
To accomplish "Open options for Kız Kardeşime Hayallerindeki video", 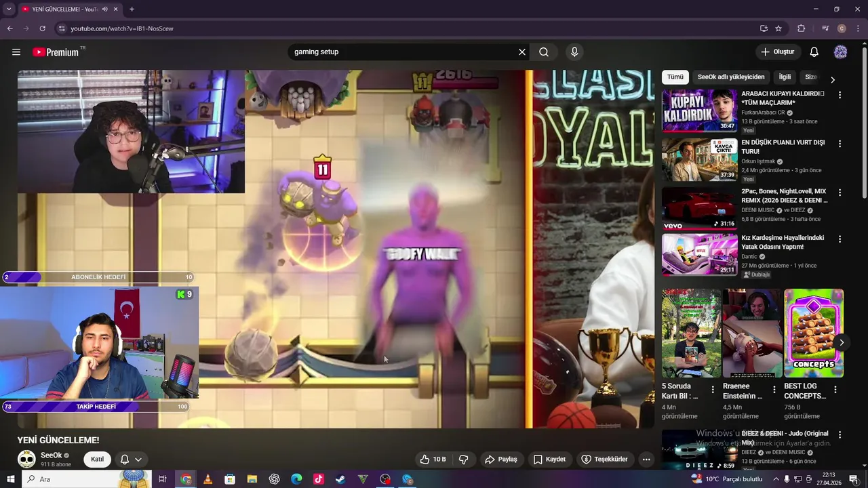I will (840, 239).
